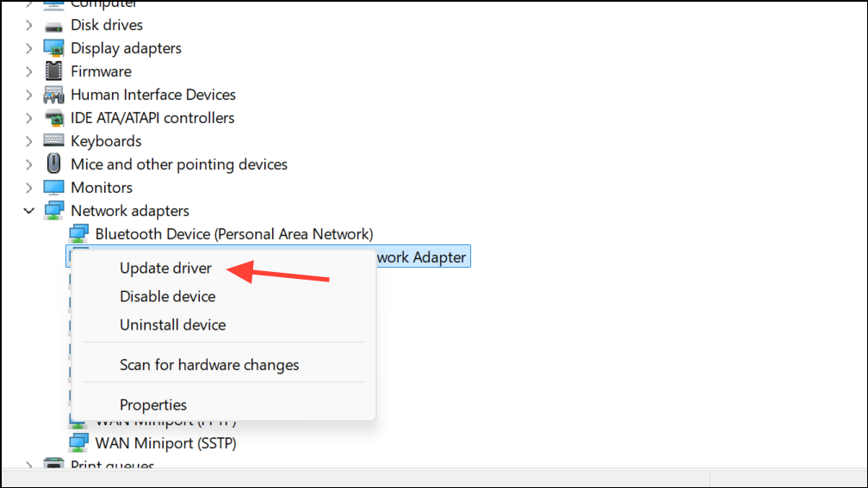Collapse the Network adapters category

point(28,211)
